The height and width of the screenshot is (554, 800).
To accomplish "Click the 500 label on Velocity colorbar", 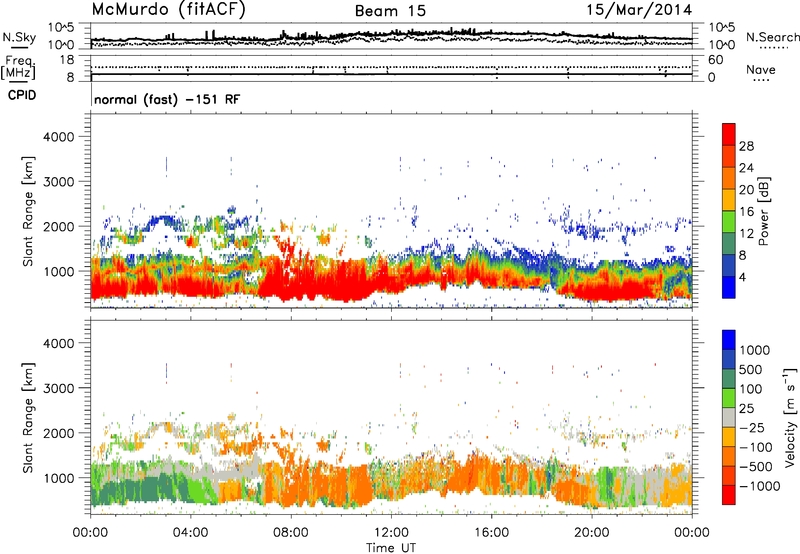I will point(753,369).
